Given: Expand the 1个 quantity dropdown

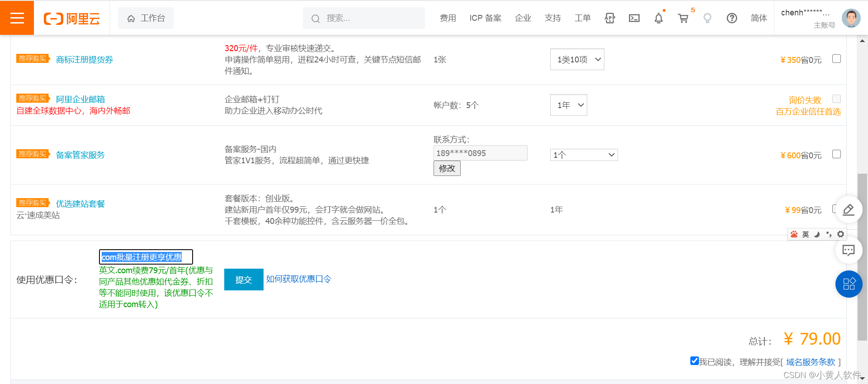Looking at the screenshot, I should 584,155.
